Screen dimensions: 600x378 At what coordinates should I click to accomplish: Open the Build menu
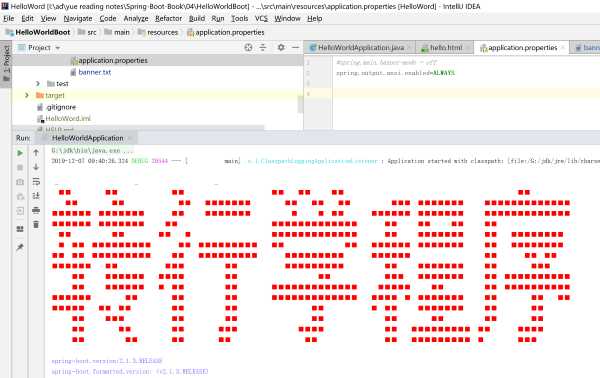pyautogui.click(x=197, y=18)
